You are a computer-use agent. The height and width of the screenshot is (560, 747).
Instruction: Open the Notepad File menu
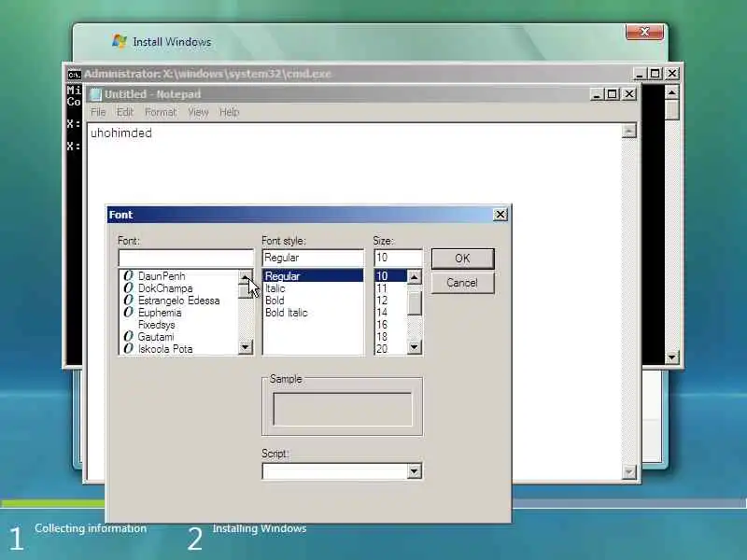tap(98, 112)
